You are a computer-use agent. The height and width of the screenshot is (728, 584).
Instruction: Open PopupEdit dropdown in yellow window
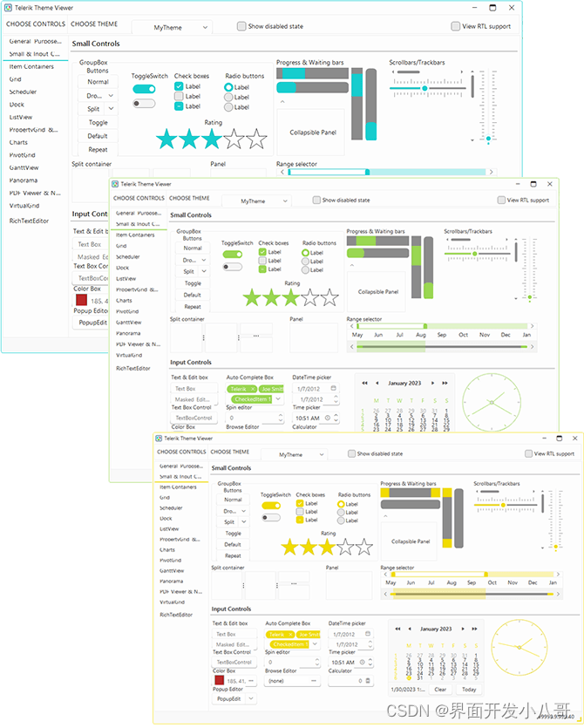coord(251,698)
